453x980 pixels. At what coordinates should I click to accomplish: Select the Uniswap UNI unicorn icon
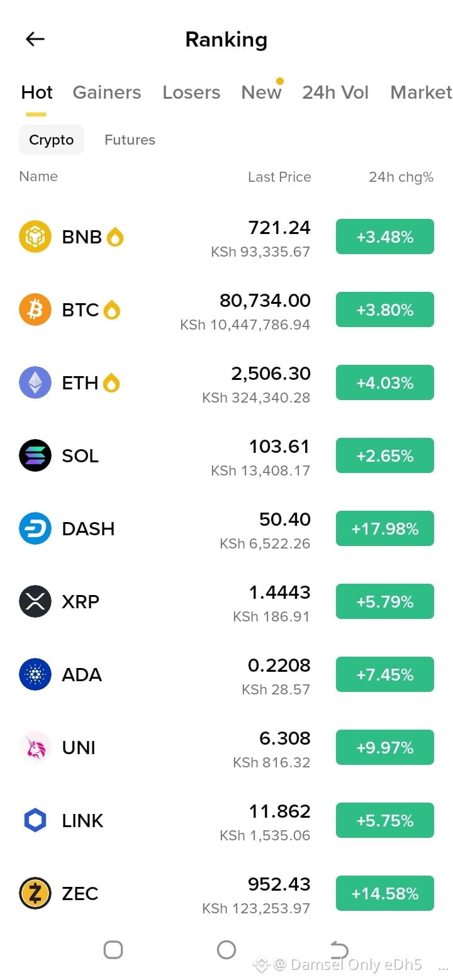pyautogui.click(x=35, y=747)
